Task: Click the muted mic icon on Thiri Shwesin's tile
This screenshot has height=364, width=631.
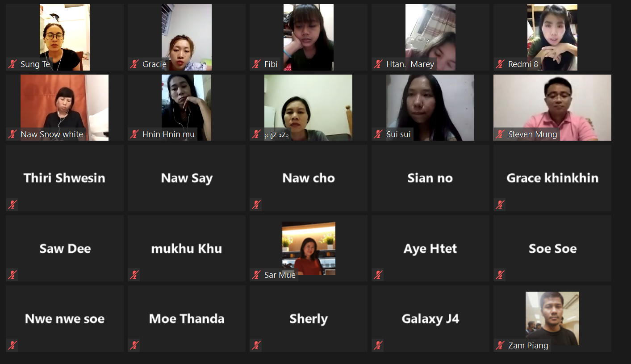Action: point(13,205)
